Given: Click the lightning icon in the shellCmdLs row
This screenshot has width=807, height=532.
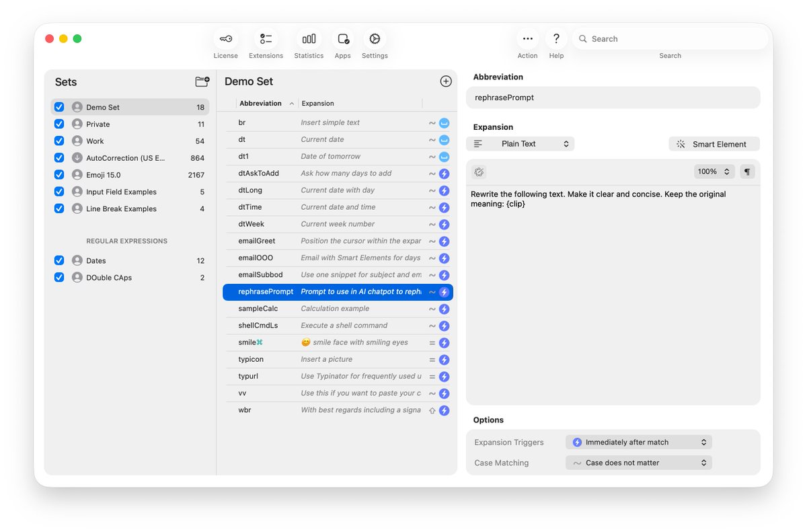Looking at the screenshot, I should [x=444, y=326].
